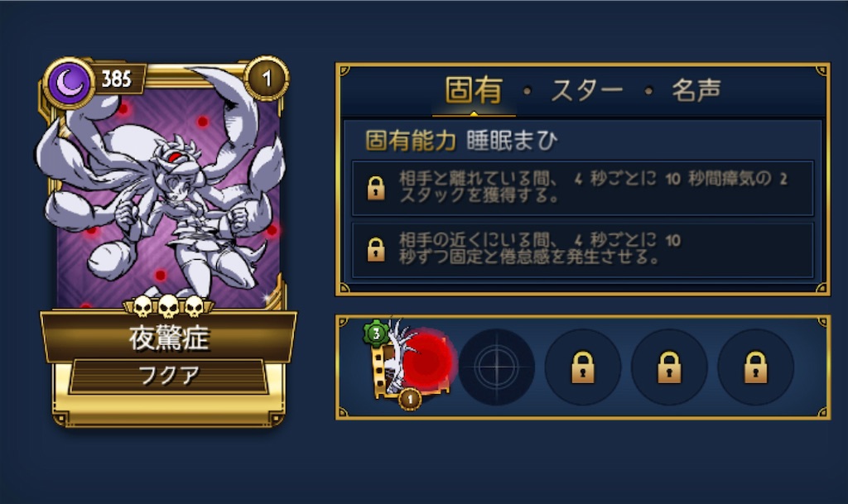848x504 pixels.
Task: Click the second locked move slot
Action: point(669,367)
